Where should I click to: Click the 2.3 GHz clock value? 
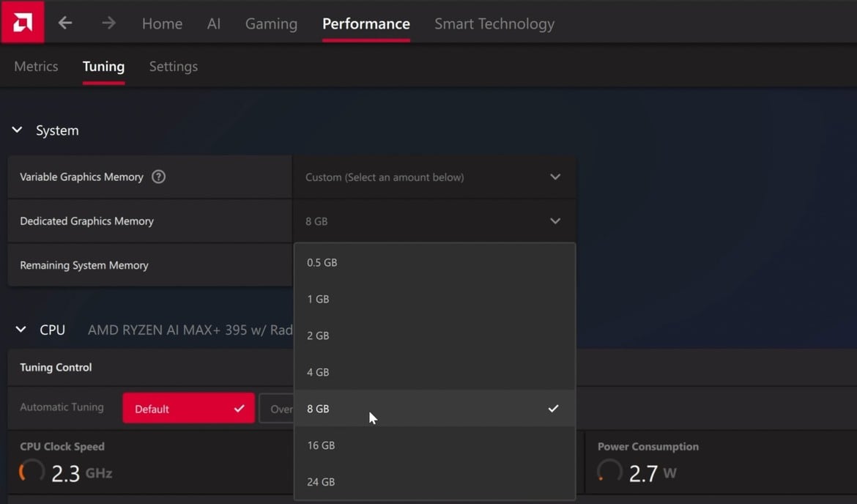(x=81, y=472)
